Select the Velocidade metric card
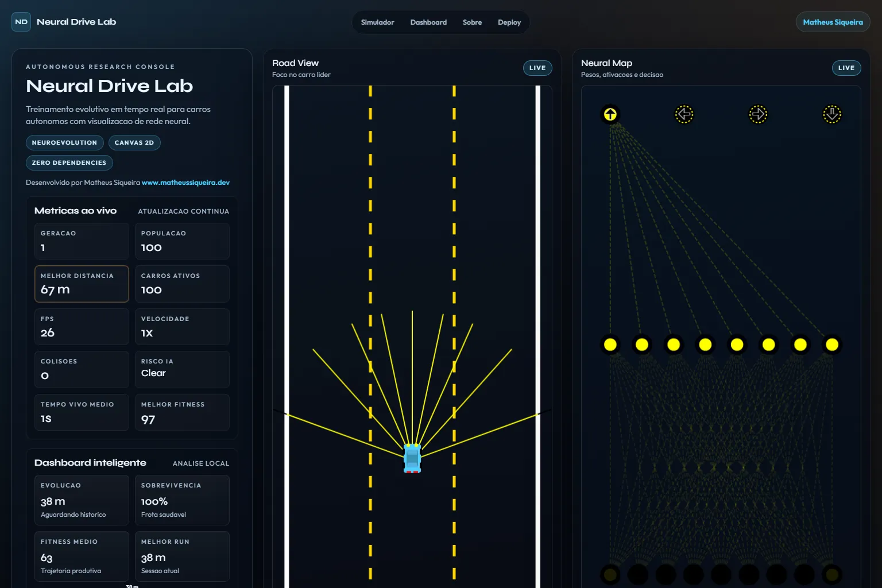The height and width of the screenshot is (588, 882). tap(182, 327)
